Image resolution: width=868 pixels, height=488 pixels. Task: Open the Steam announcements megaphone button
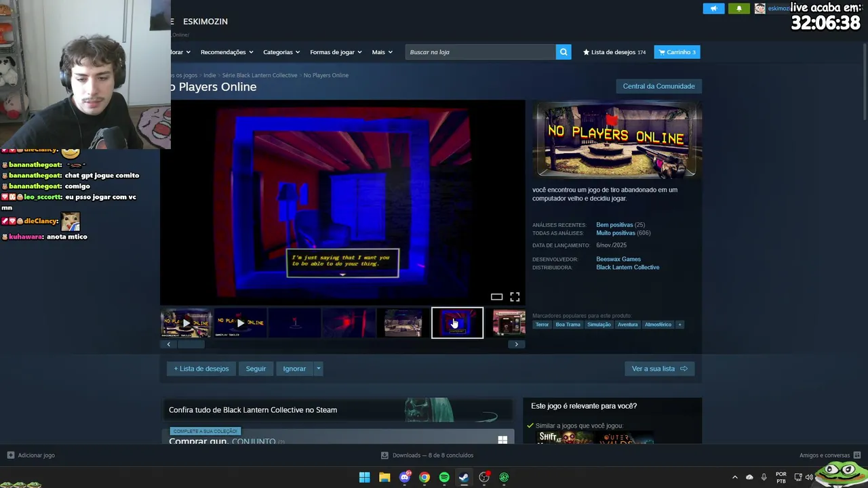(713, 8)
